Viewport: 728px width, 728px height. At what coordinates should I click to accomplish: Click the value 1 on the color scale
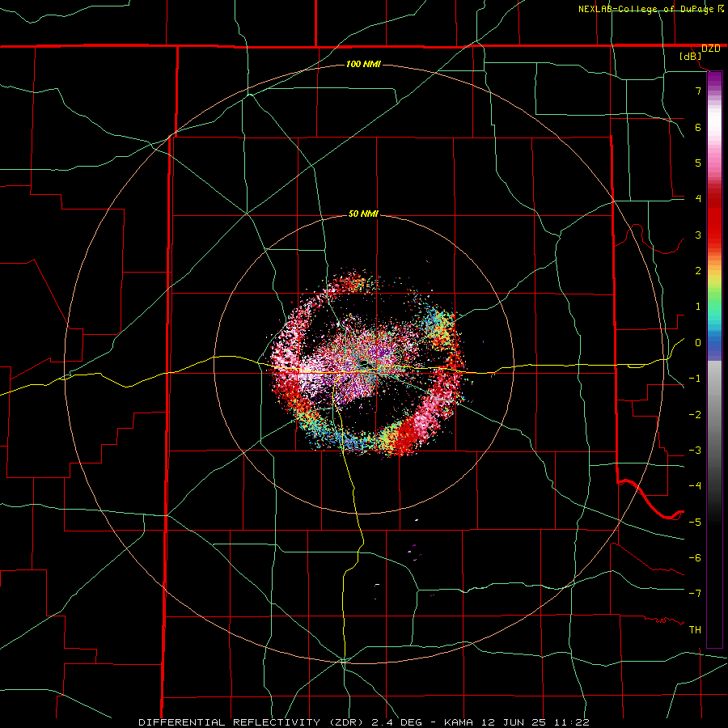point(698,307)
